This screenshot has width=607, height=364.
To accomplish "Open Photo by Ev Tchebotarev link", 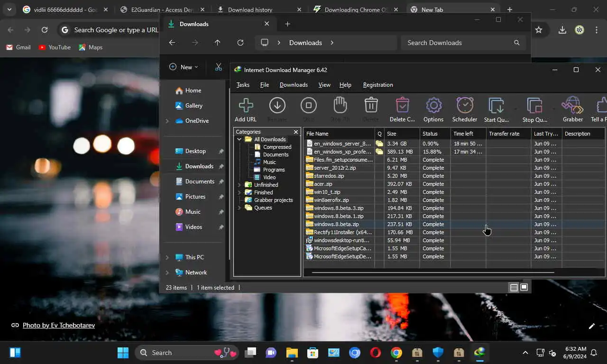I will [59, 325].
